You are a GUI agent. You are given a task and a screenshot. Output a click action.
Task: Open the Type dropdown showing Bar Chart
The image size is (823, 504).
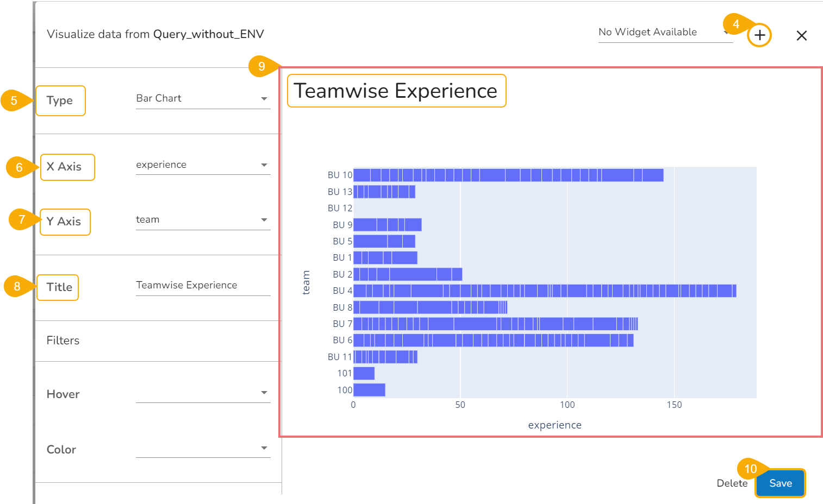203,99
